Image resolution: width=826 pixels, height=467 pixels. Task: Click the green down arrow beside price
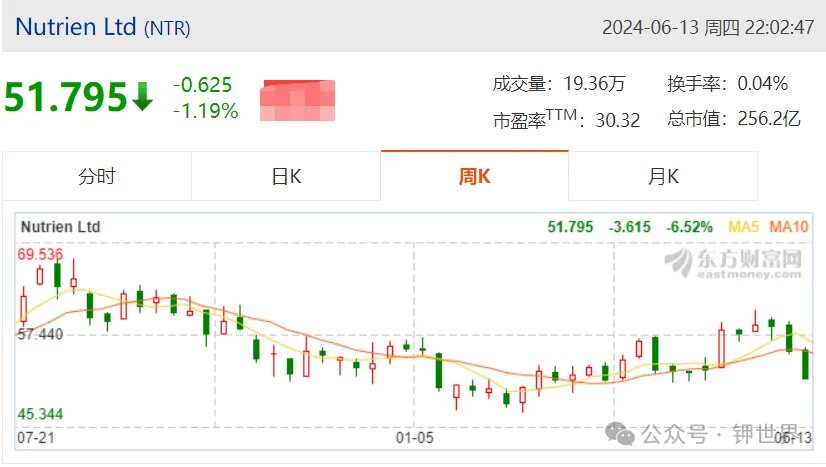pos(142,96)
